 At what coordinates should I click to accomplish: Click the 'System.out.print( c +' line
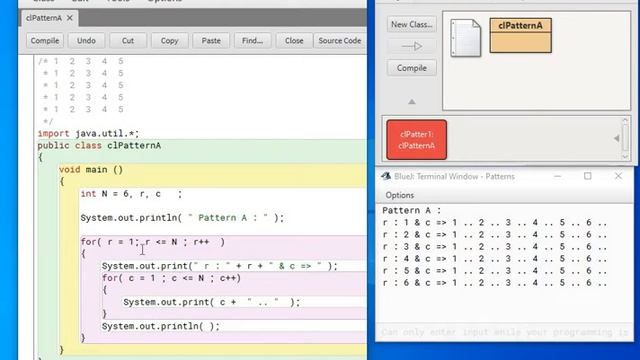tap(211, 302)
